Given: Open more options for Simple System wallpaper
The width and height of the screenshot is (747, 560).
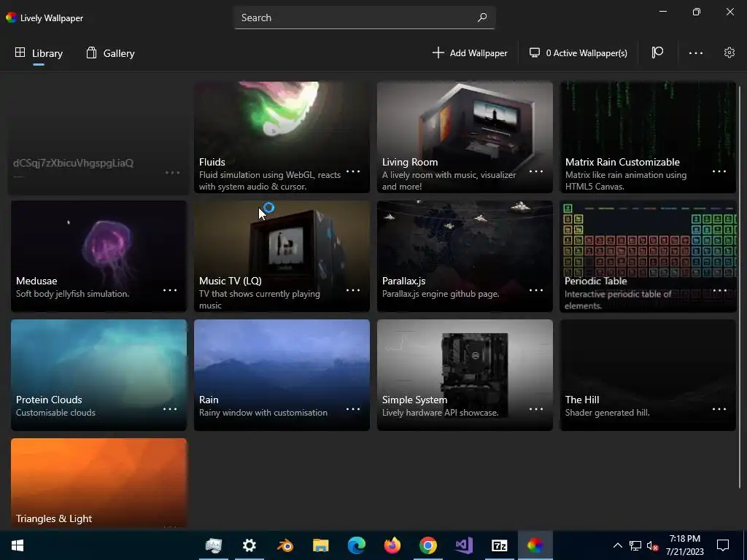Looking at the screenshot, I should click(x=536, y=409).
